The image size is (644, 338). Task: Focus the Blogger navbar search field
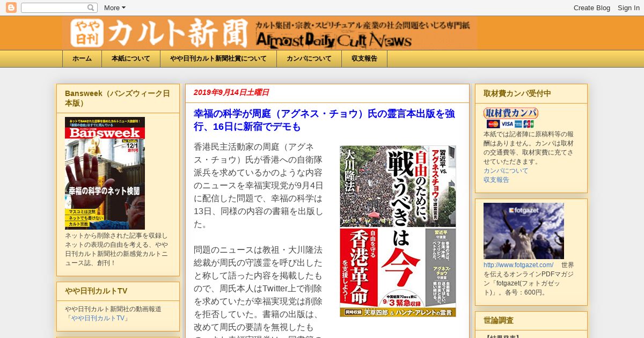pos(54,8)
